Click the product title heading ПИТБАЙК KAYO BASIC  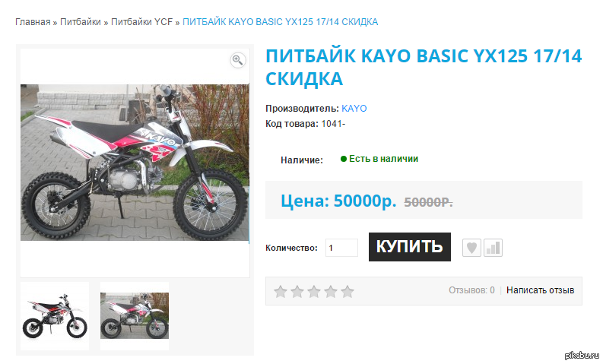(424, 68)
